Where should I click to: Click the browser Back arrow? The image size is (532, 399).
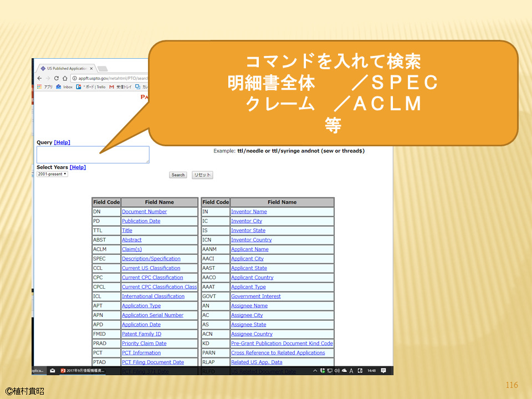40,78
